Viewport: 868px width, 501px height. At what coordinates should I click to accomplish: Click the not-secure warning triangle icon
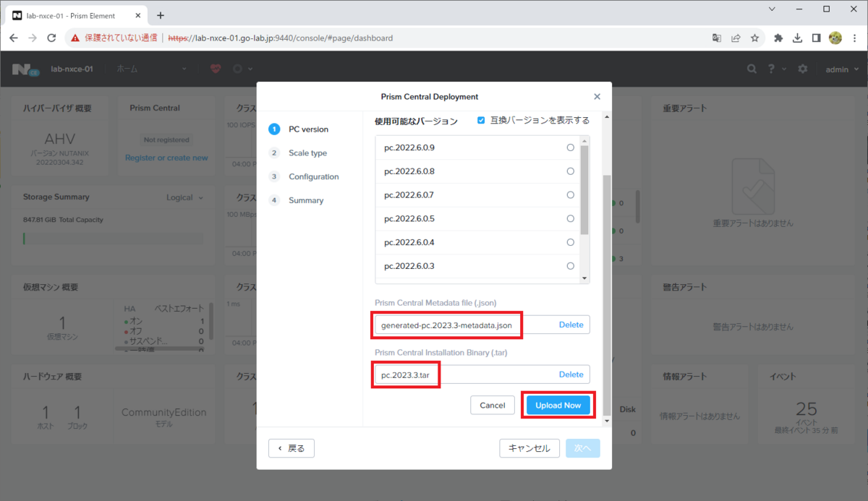75,38
